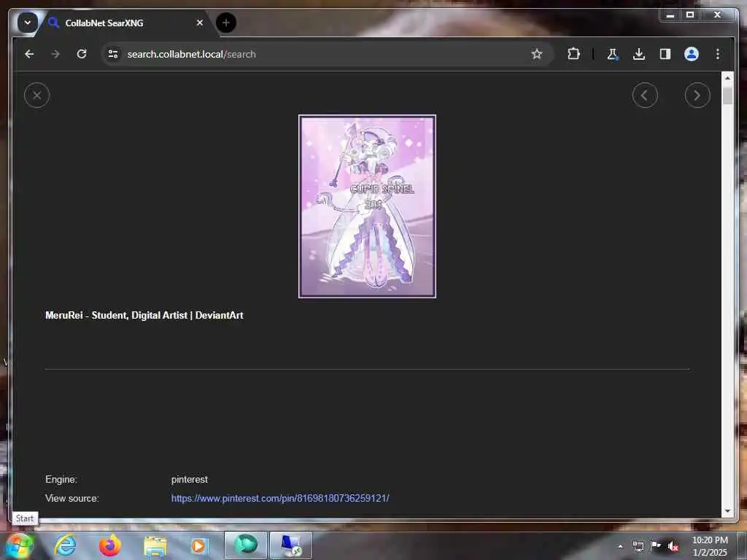Open the network tray icon
Screen dimensions: 747x560
pyautogui.click(x=638, y=546)
